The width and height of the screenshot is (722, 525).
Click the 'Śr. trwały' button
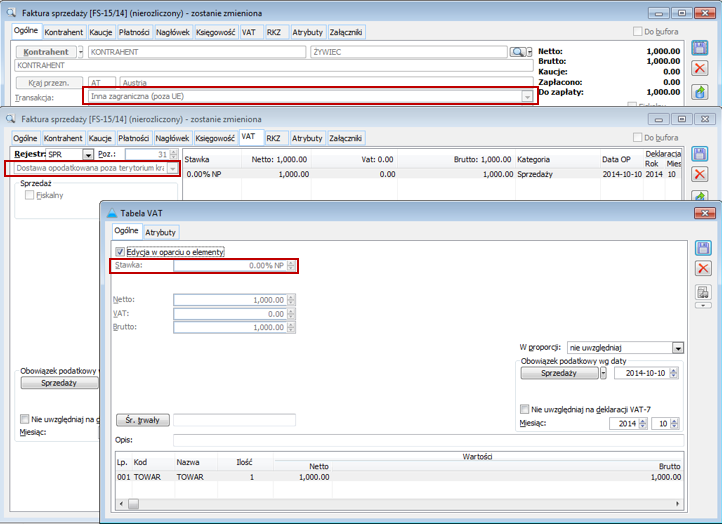143,420
